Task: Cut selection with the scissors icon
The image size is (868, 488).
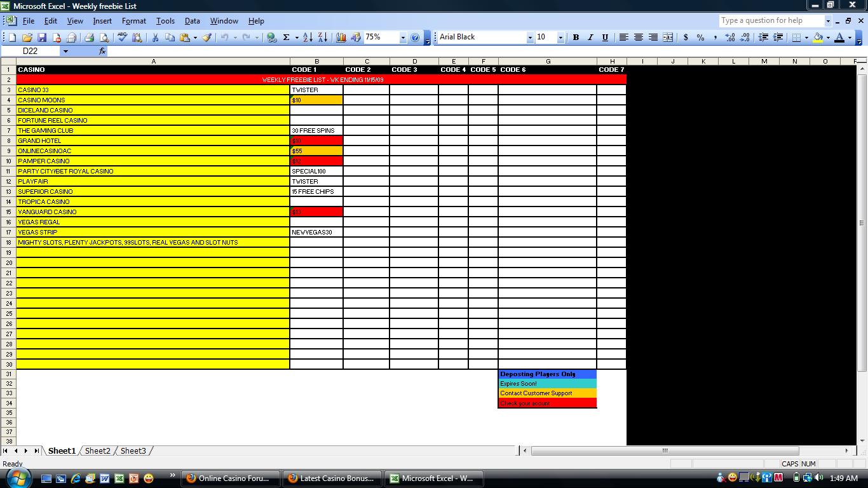Action: pyautogui.click(x=154, y=37)
